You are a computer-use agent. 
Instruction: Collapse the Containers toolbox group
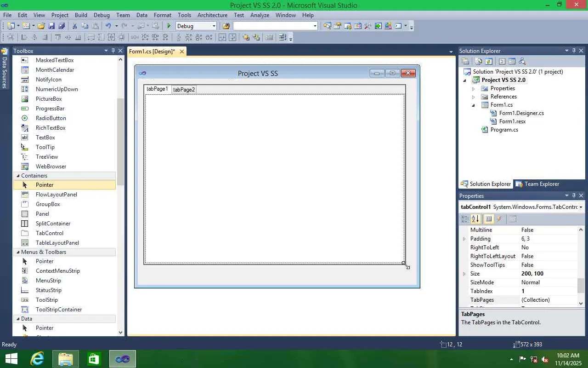[18, 176]
